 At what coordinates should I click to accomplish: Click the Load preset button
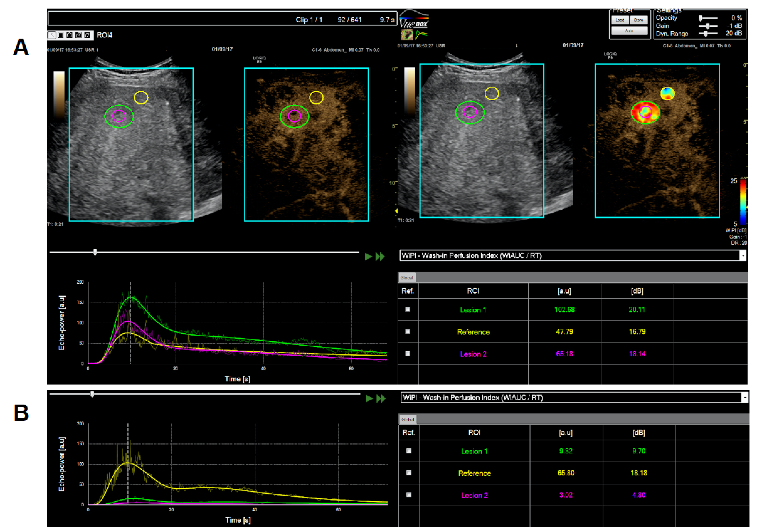coord(620,20)
